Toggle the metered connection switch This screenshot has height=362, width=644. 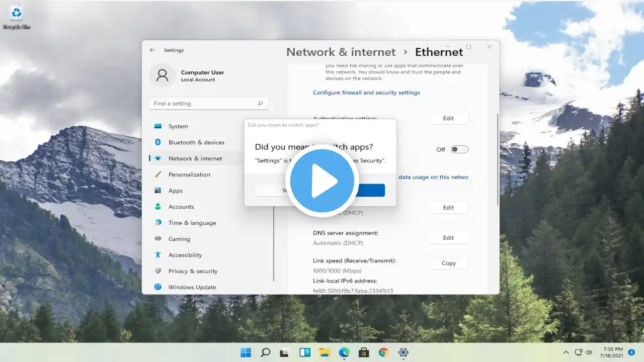pyautogui.click(x=459, y=149)
